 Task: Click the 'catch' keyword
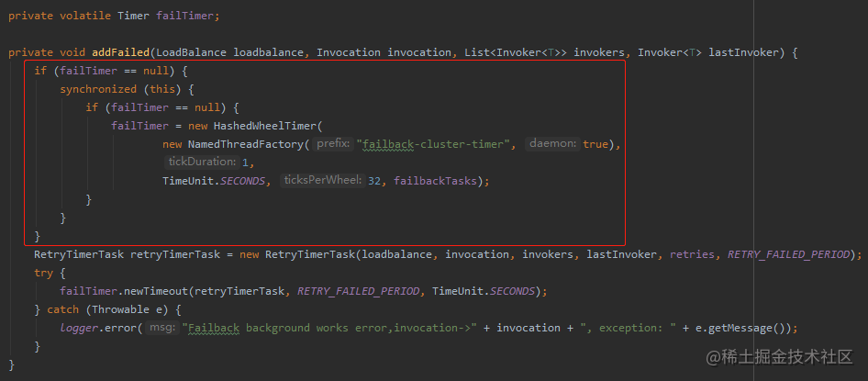point(62,309)
